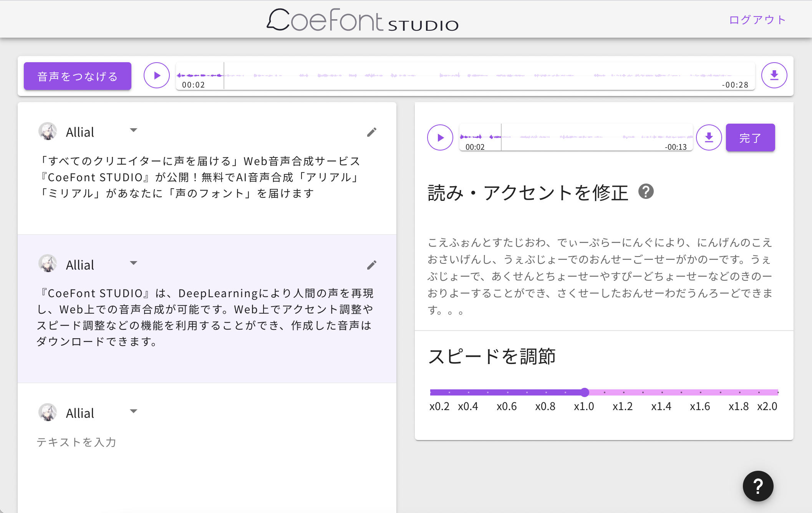Click the third block's Allial avatar

(48, 412)
